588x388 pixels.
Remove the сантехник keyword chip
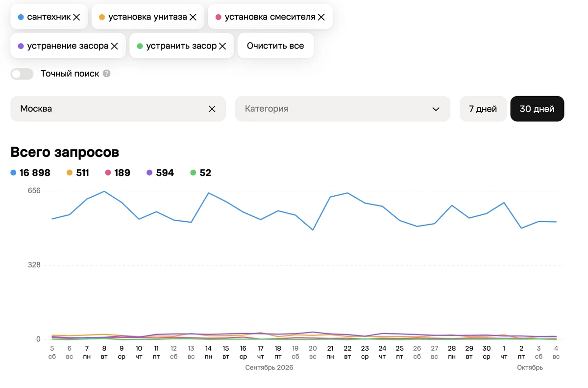point(76,17)
